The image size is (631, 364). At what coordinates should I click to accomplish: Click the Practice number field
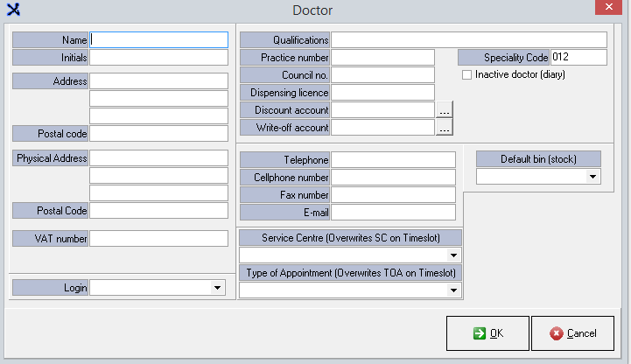(x=382, y=57)
